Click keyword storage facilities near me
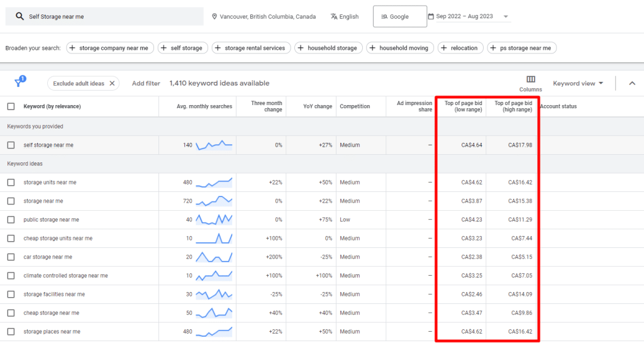Screen dimensions: 644x343 (54, 294)
